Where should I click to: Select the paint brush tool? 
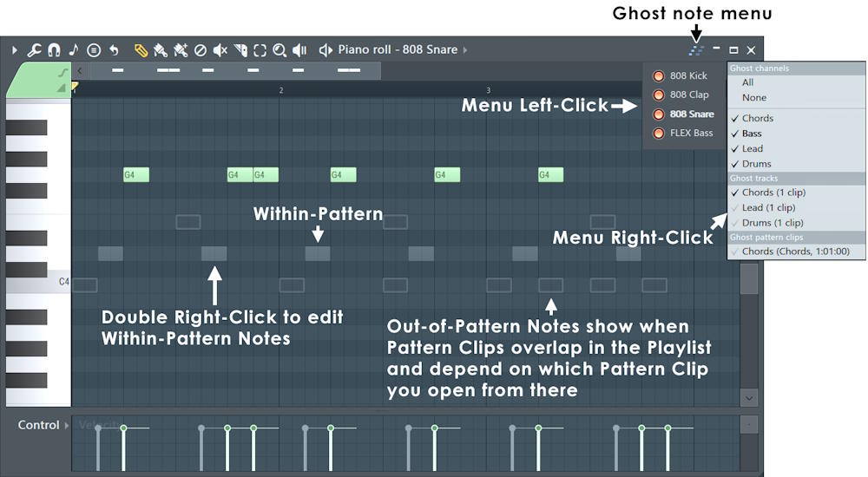pyautogui.click(x=161, y=50)
